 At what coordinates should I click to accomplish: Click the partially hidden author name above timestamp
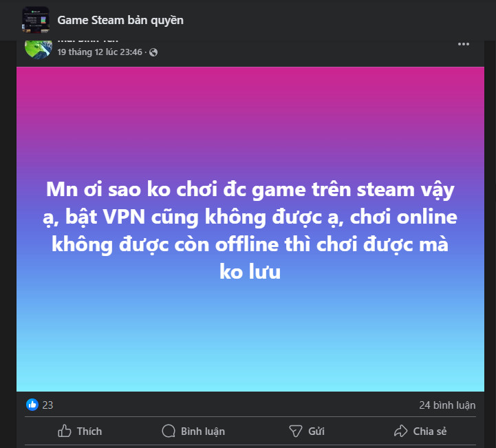coord(88,41)
